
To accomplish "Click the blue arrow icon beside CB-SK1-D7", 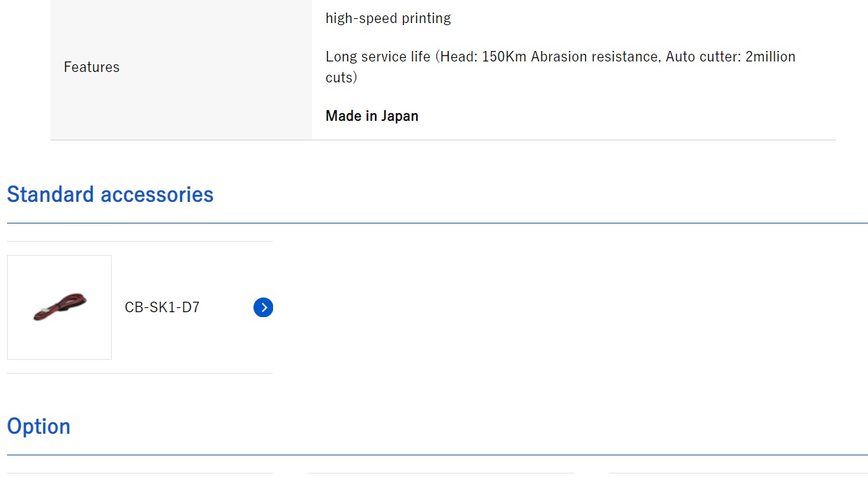I will [263, 307].
